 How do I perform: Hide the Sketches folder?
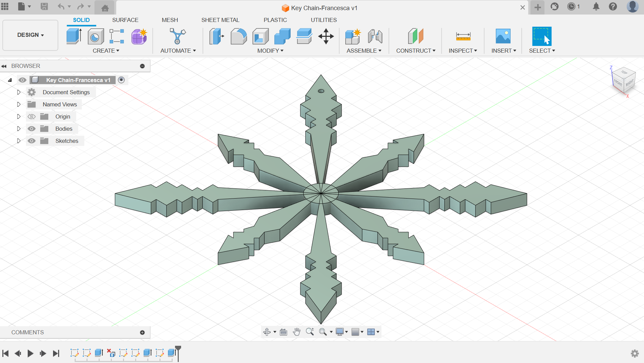[x=31, y=141]
